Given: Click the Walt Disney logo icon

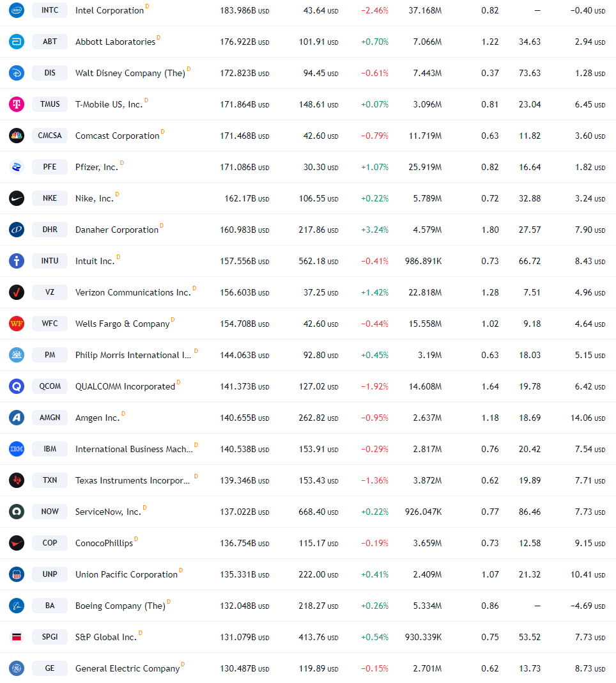Looking at the screenshot, I should coord(17,73).
